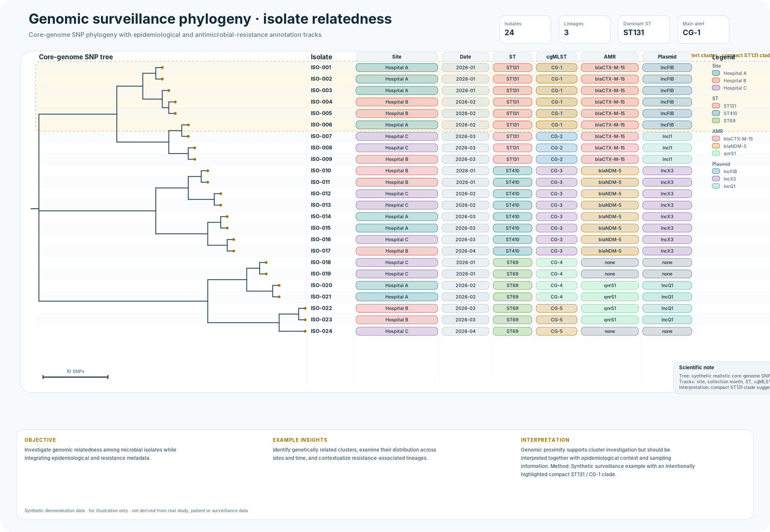Click the ISO-012 ST410 pill

click(512, 194)
